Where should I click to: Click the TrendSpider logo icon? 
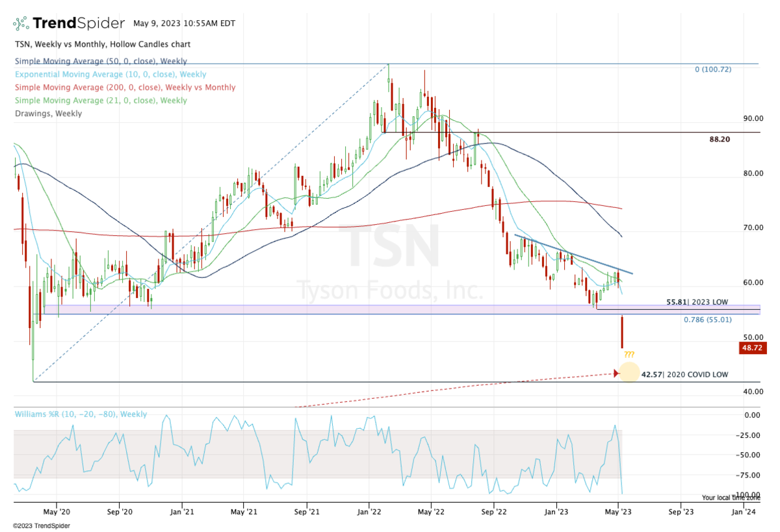pos(21,23)
